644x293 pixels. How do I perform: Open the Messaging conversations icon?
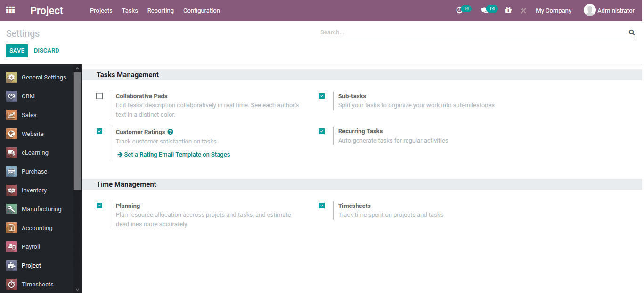(x=486, y=10)
